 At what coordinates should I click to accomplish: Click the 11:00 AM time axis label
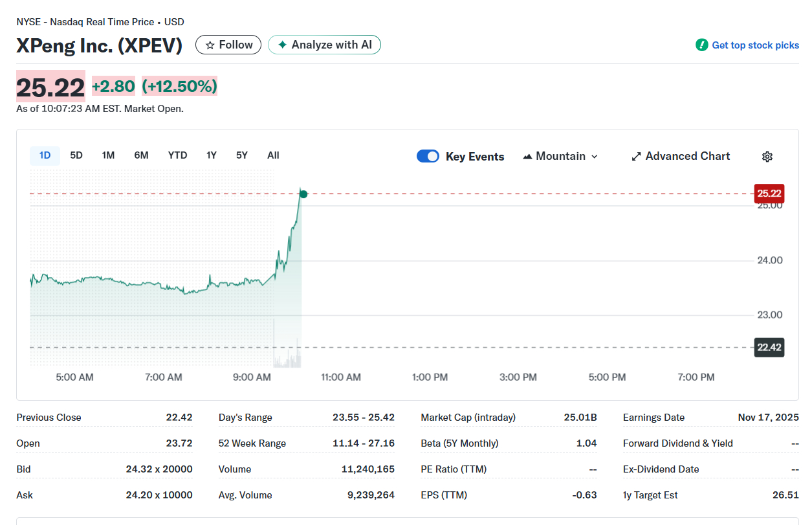tap(341, 377)
